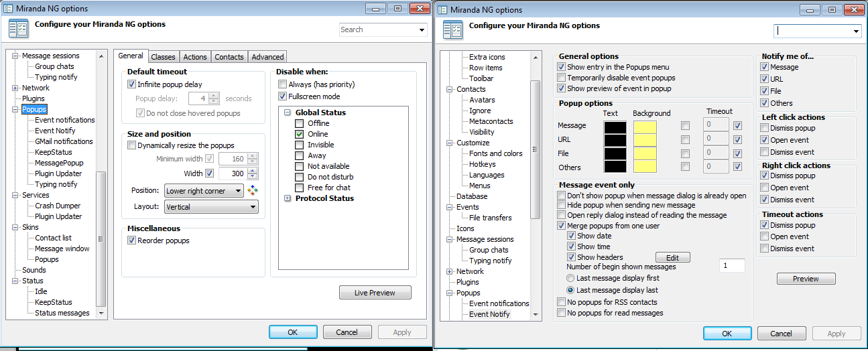Click Cancel in the left window
Screen dimensions: 868x351
(x=347, y=332)
